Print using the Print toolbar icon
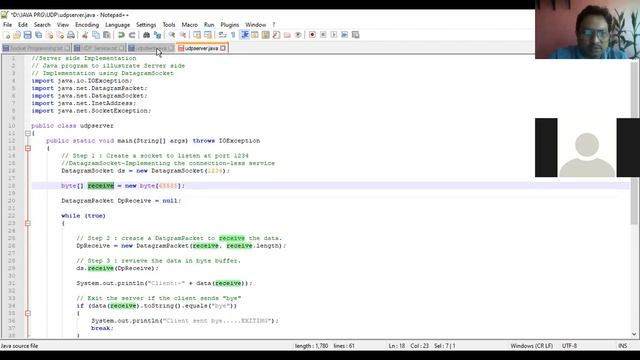640x360 pixels. tap(71, 35)
